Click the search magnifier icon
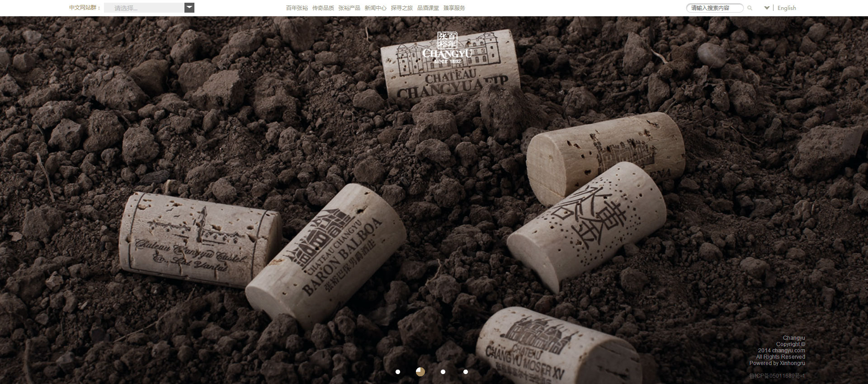868x384 pixels. click(x=750, y=8)
